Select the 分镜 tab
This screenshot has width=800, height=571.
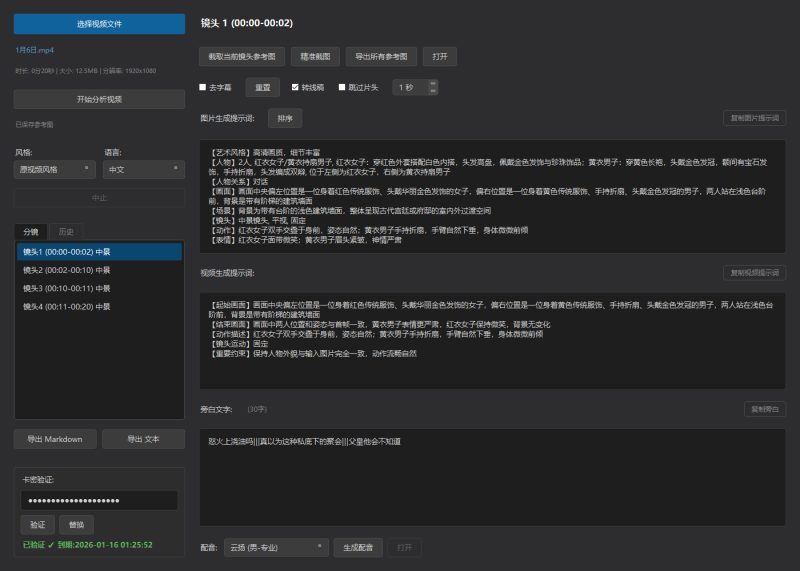[31, 232]
